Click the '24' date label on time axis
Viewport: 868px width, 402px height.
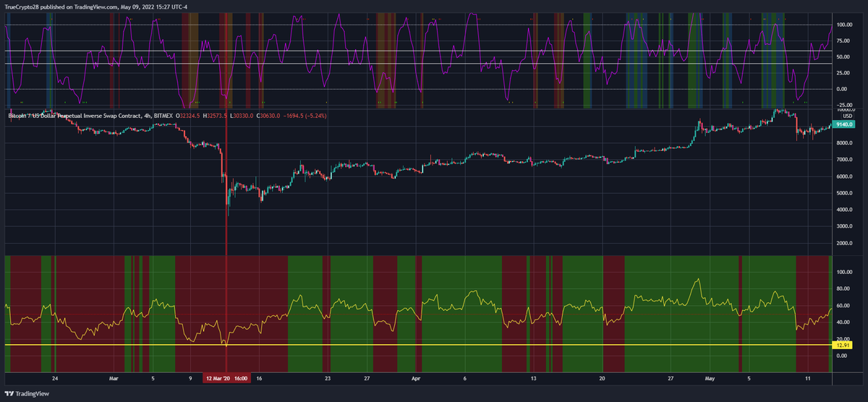(x=55, y=378)
